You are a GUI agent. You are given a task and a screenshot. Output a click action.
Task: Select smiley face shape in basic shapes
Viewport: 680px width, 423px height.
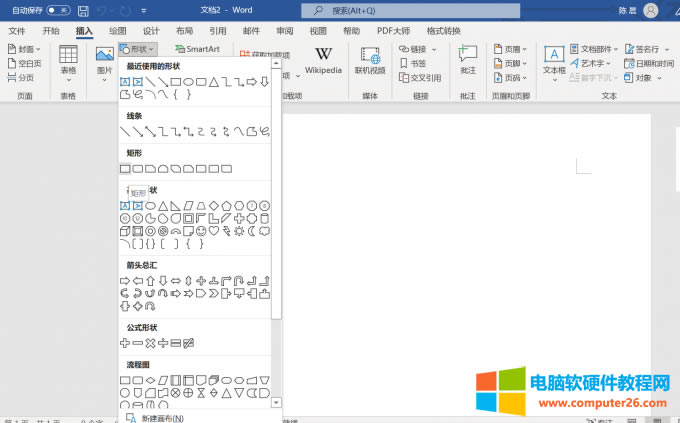tap(201, 231)
